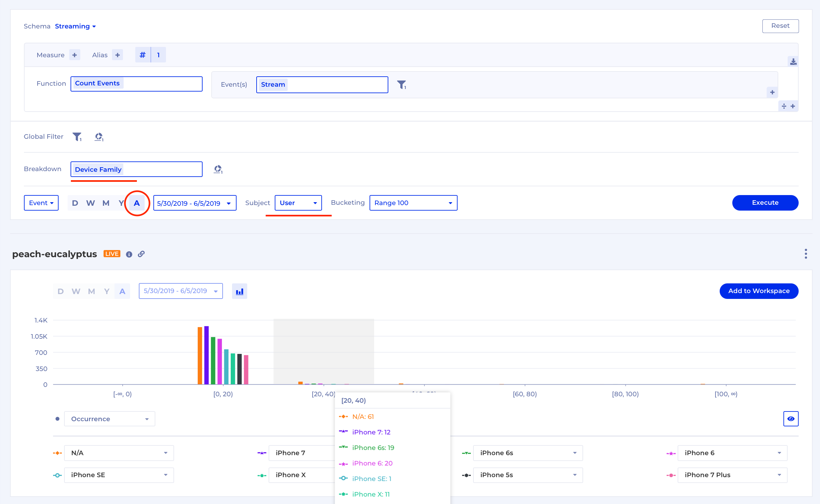This screenshot has height=504, width=820.
Task: Click the Global Filter cohort icon
Action: pyautogui.click(x=99, y=137)
